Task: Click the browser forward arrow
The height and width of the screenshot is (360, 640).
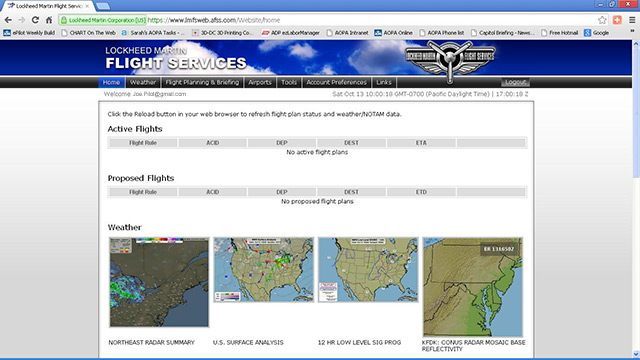Action: point(22,20)
